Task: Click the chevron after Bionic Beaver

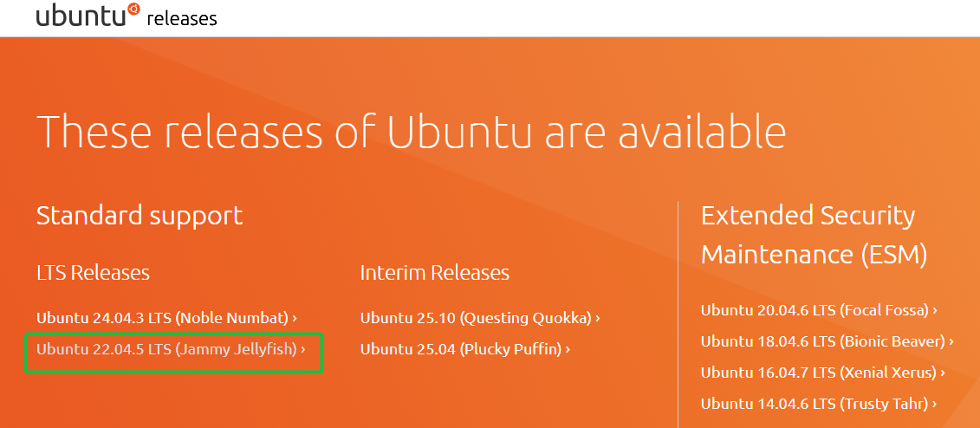Action: coord(951,341)
